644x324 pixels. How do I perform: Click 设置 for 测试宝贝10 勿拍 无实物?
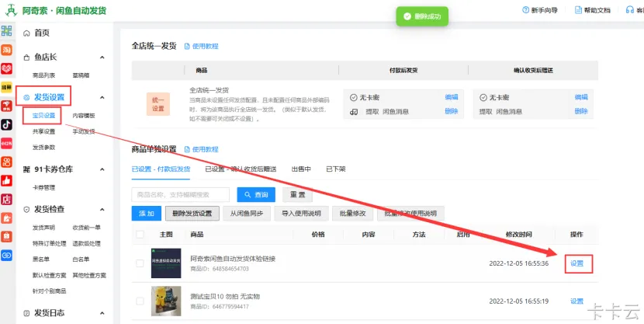(577, 301)
